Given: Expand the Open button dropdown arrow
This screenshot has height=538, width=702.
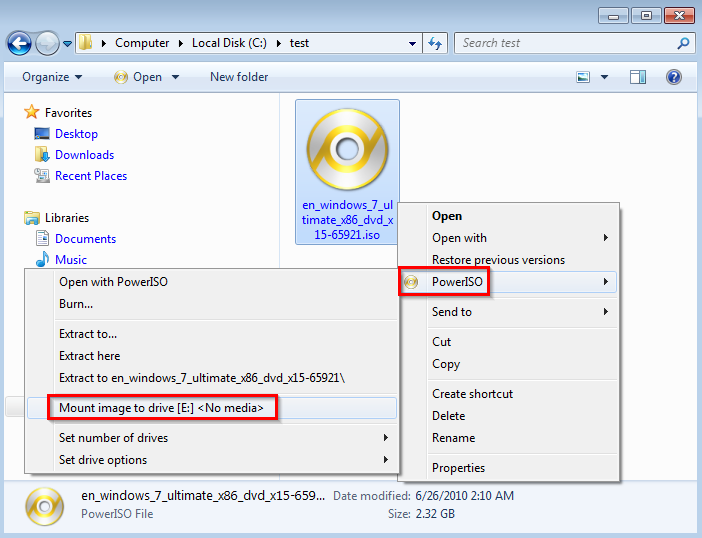Looking at the screenshot, I should click(175, 77).
